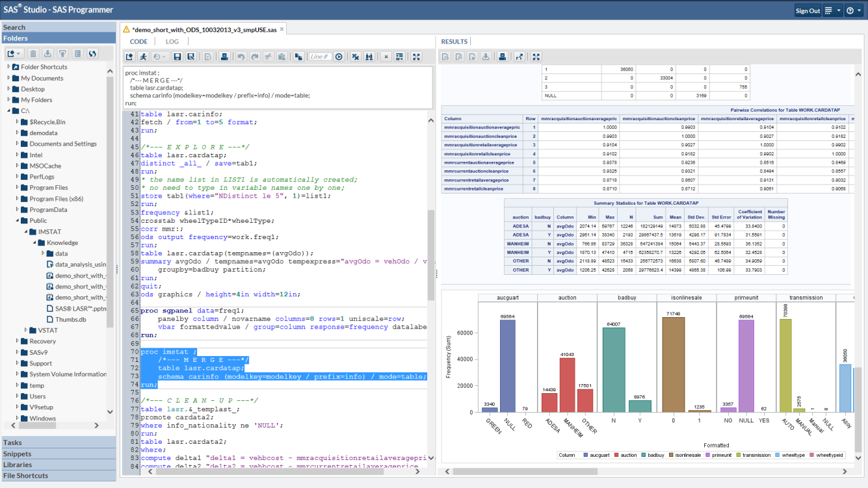Click the Sign Out button
This screenshot has width=868, height=488.
click(x=808, y=10)
